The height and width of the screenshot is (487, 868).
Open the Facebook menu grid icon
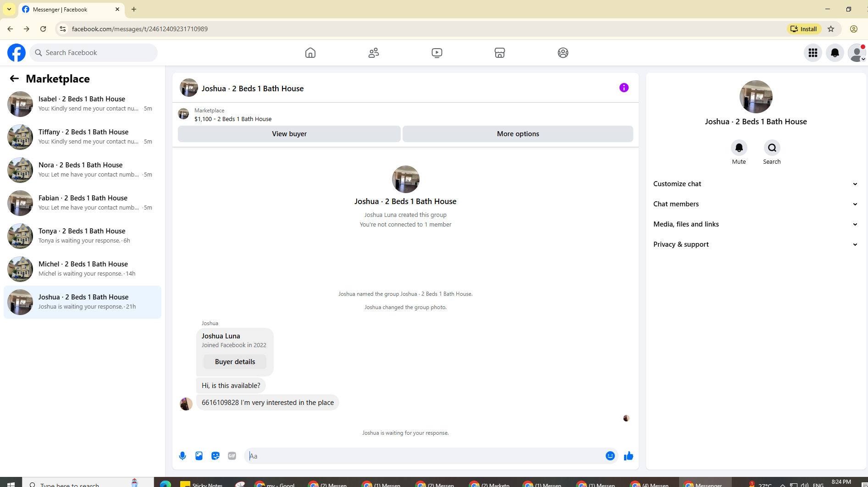click(x=813, y=53)
